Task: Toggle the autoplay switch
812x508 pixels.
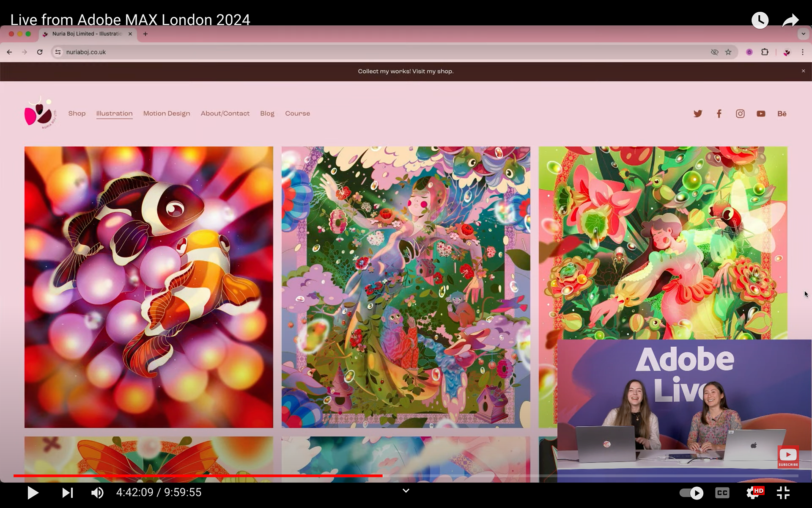Action: click(691, 493)
